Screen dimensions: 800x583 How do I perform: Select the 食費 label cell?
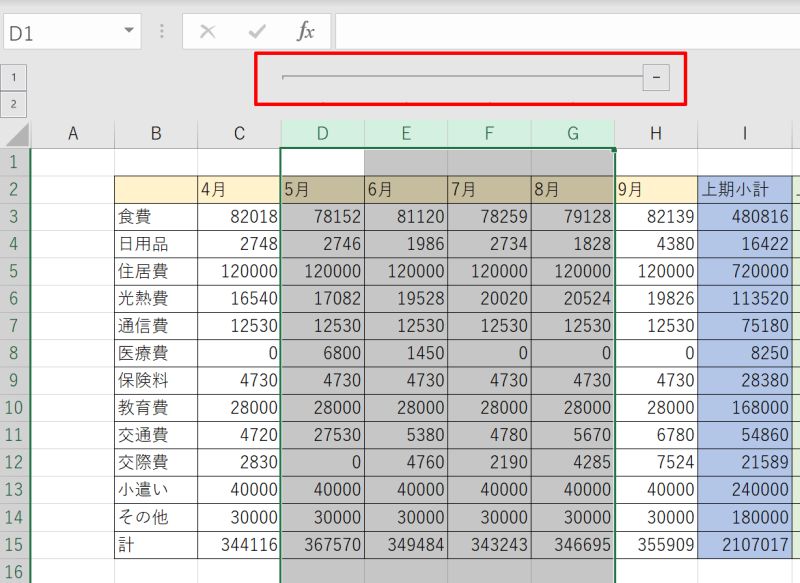[156, 214]
